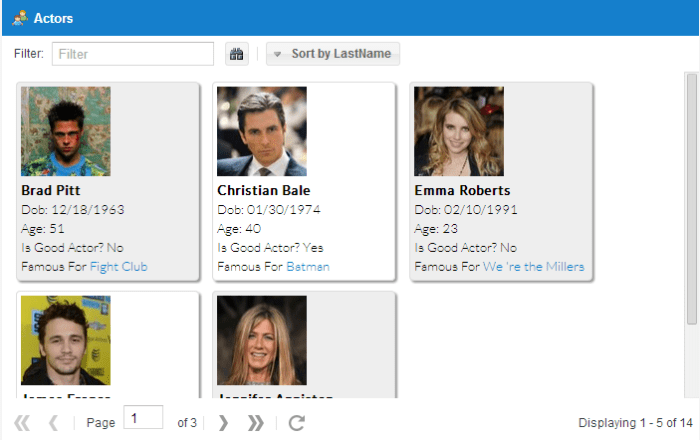Select Christian Bale's photo thumbnail

[262, 131]
